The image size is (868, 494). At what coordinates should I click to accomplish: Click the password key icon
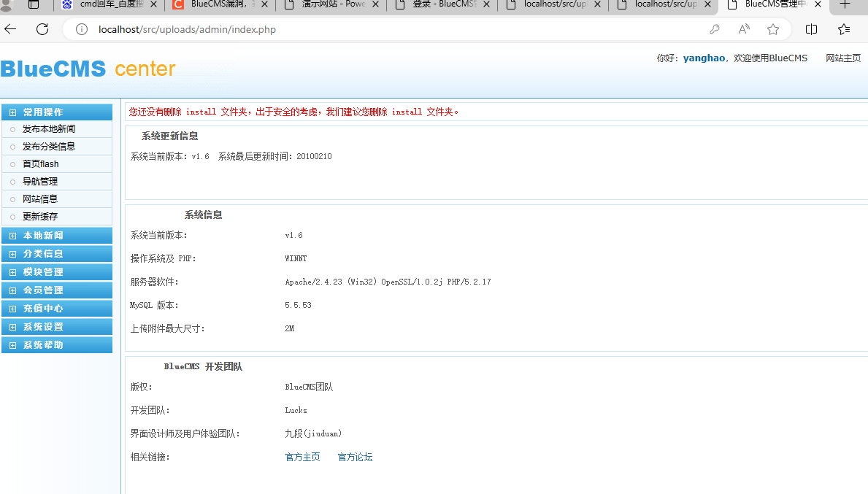click(715, 29)
